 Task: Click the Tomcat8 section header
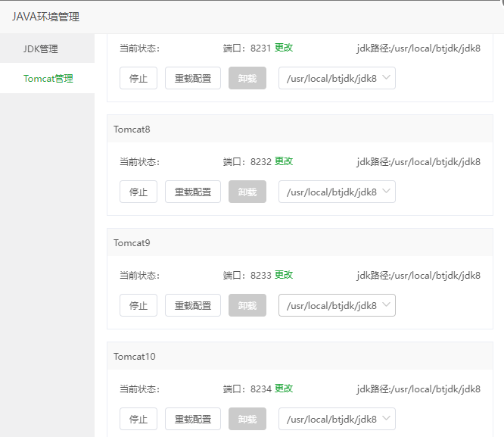point(300,129)
